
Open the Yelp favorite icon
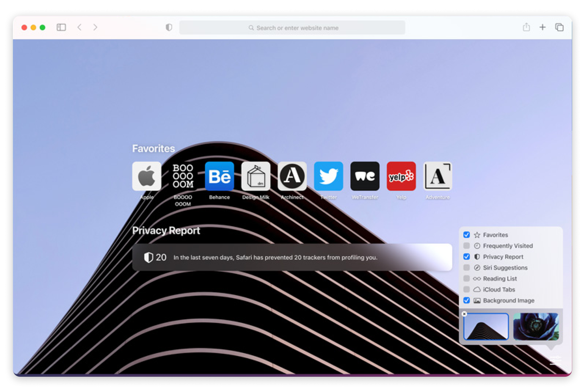(x=401, y=176)
